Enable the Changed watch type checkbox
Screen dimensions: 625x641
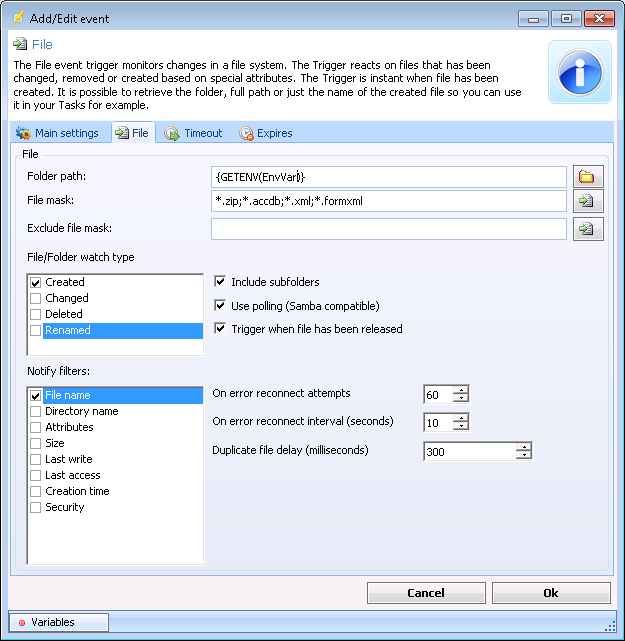[x=36, y=299]
